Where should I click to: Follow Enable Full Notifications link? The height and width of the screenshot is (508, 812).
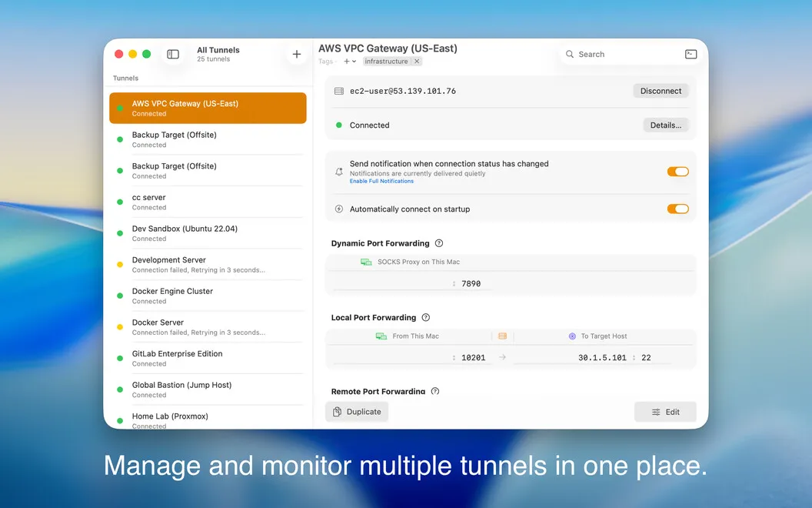[381, 182]
